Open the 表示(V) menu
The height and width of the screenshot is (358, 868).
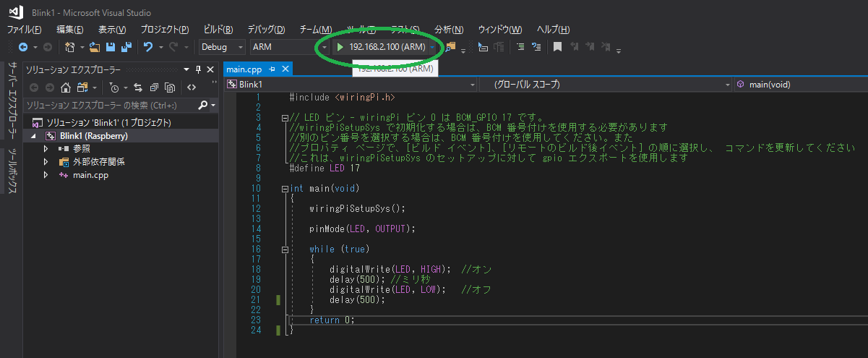point(112,30)
